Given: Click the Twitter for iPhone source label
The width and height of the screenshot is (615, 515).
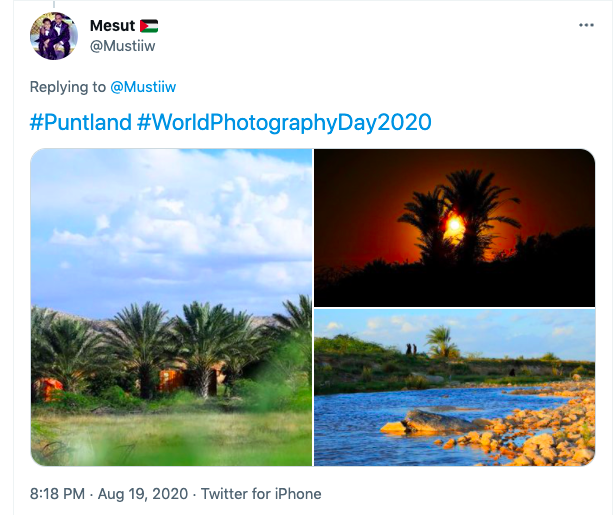Looking at the screenshot, I should click(261, 493).
